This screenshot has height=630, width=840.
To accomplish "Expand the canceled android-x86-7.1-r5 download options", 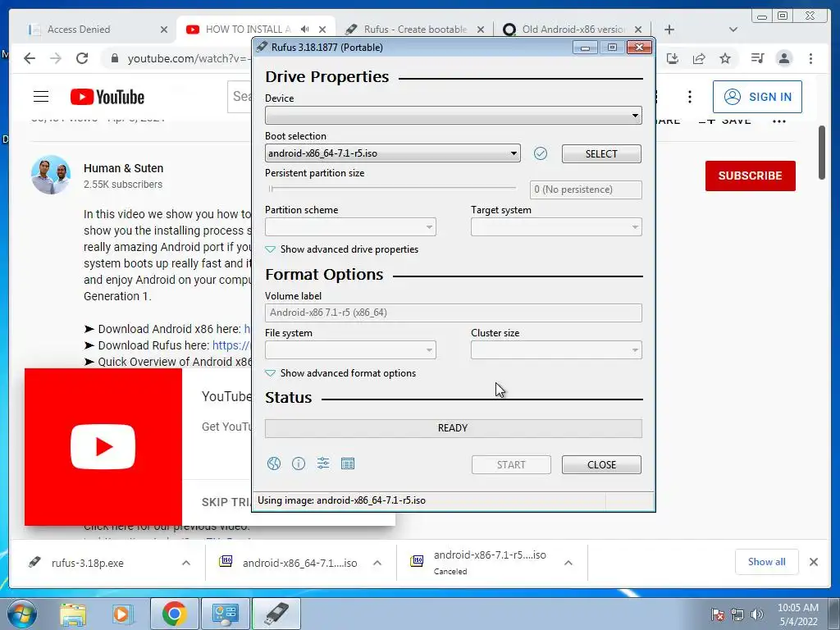I will [568, 563].
